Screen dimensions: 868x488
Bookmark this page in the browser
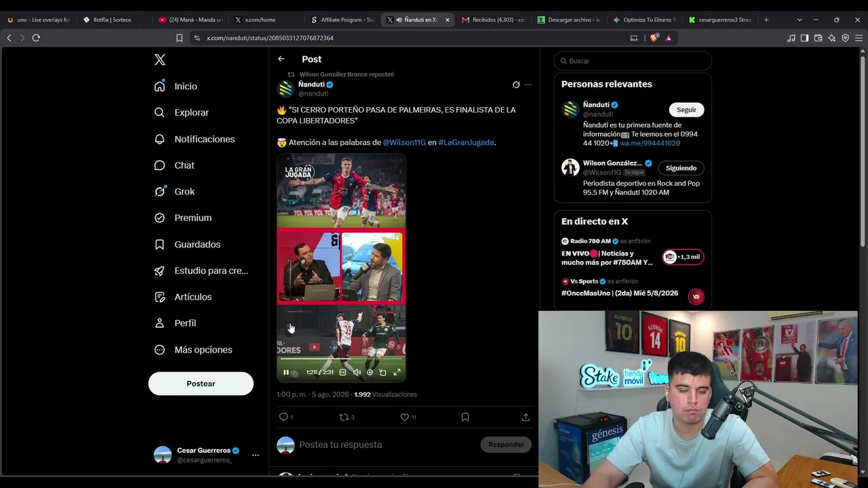coord(179,38)
